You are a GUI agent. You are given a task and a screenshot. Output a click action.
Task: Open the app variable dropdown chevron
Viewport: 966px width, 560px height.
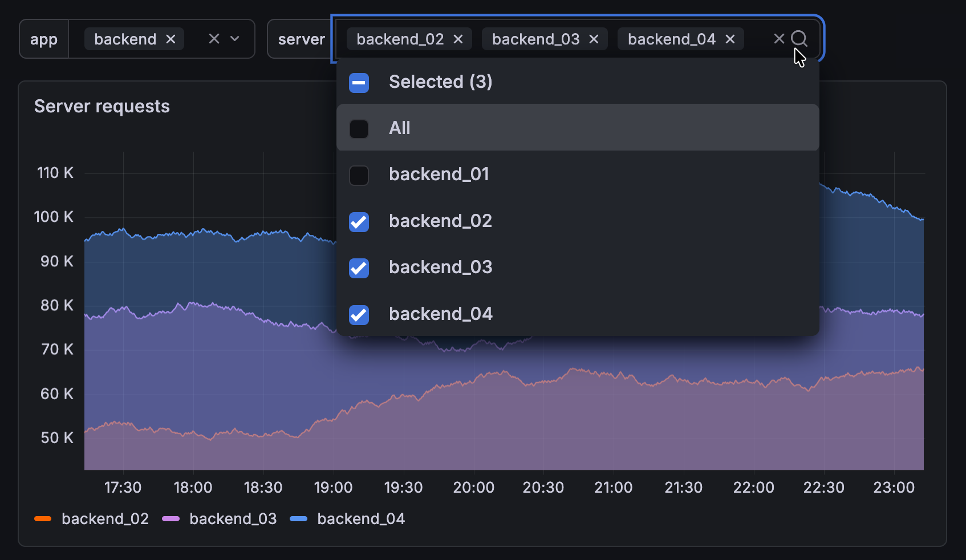[236, 39]
